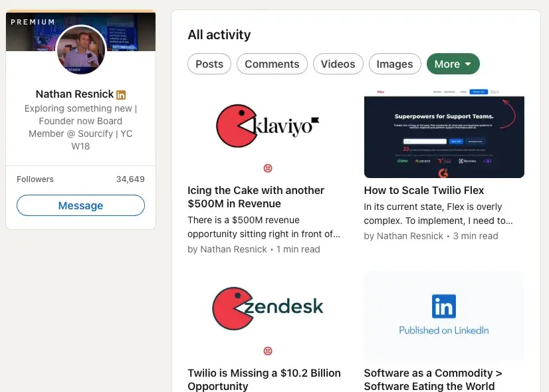Screen dimensions: 549x392
Task: Show the Comments activity filter
Action: (x=272, y=64)
